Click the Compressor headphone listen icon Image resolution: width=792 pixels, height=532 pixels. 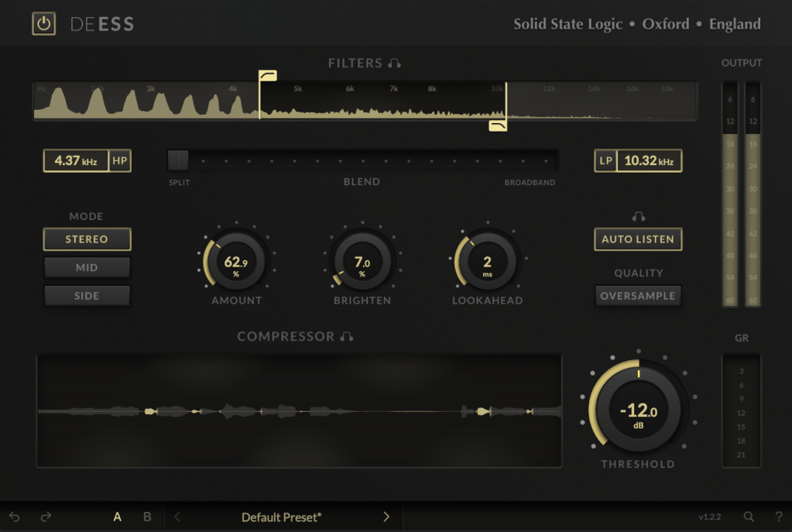[x=347, y=337]
